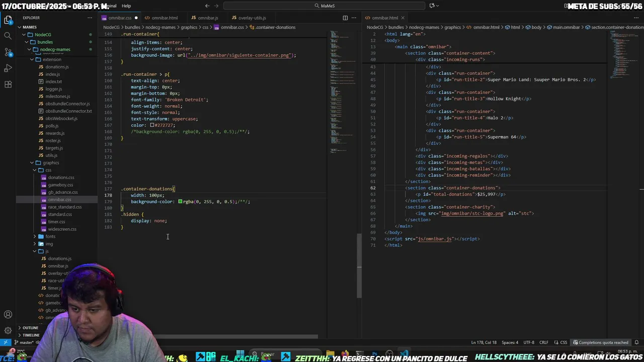Image resolution: width=644 pixels, height=362 pixels.
Task: Open milestones.js file in explorer
Action: point(57,97)
